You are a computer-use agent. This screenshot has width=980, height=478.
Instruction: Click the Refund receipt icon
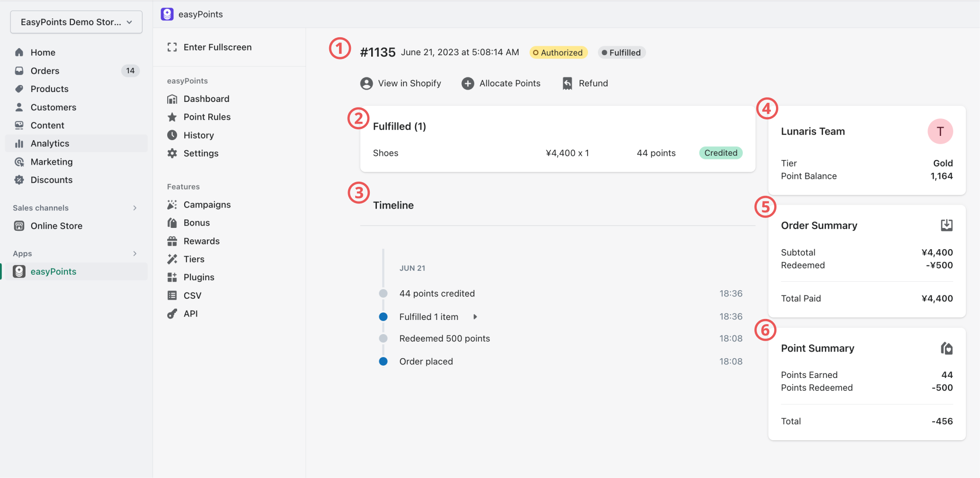pos(567,84)
